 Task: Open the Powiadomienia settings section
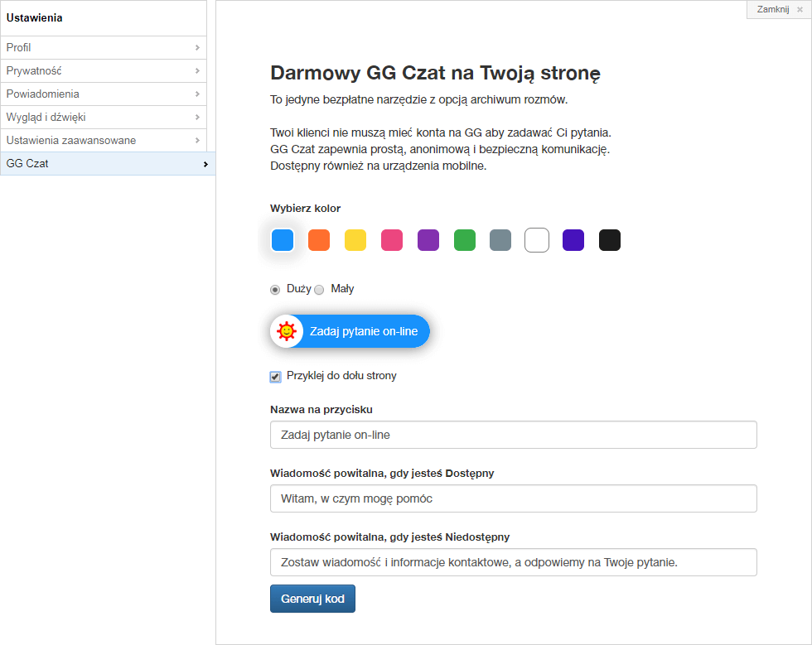click(104, 94)
